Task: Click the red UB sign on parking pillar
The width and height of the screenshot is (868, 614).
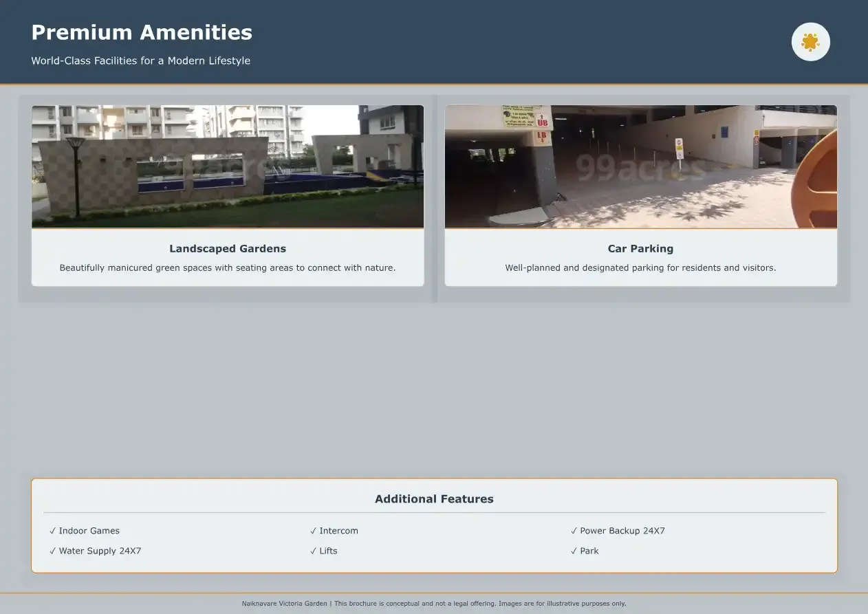Action: tap(542, 123)
